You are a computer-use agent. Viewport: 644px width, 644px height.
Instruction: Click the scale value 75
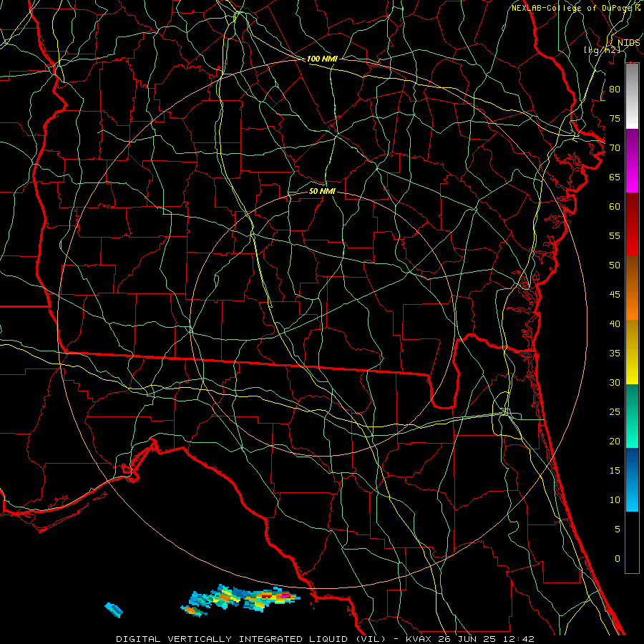point(615,118)
